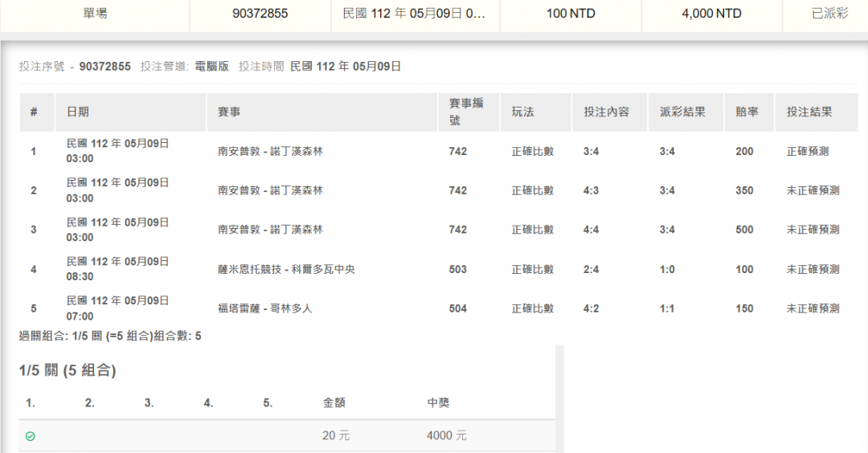The width and height of the screenshot is (868, 453).
Task: Click bet content 4:3 in row 2
Action: tap(592, 190)
